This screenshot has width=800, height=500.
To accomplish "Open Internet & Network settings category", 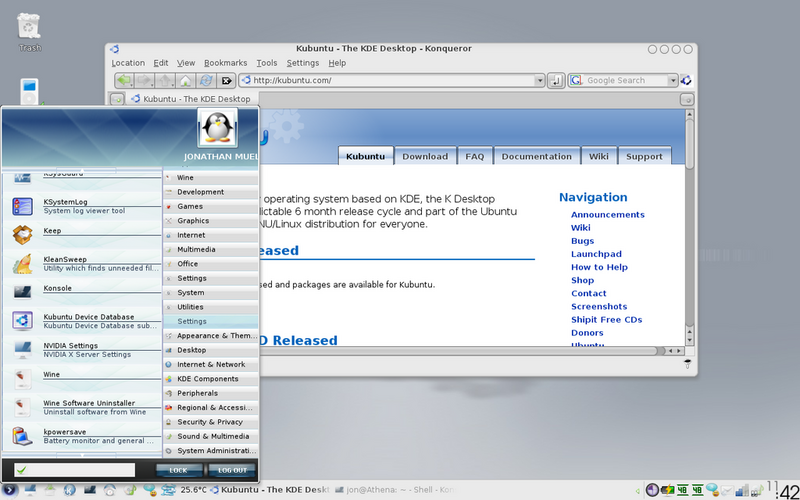I will tap(211, 364).
